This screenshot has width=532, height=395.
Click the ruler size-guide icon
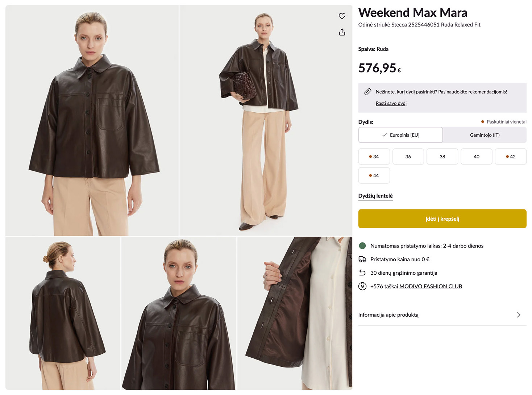[367, 92]
